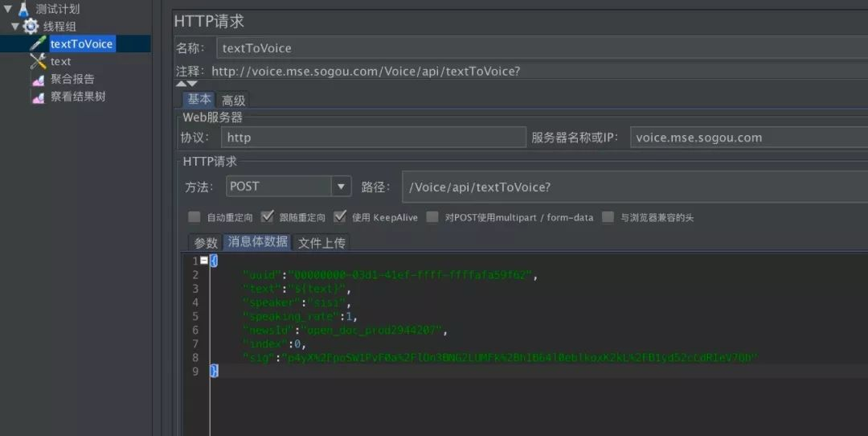Select 察看结果树 in the tree
The height and width of the screenshot is (436, 868).
[78, 97]
